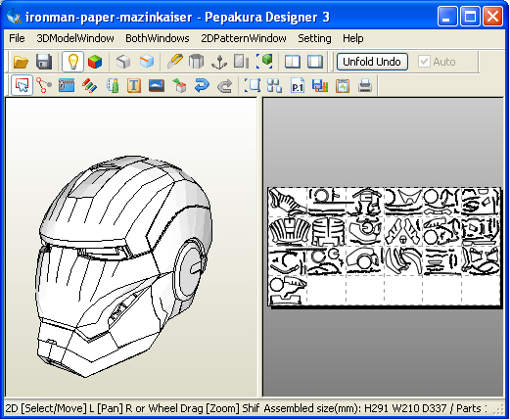The width and height of the screenshot is (510, 420).
Task: Click the zipper flap edit tool
Action: click(67, 86)
